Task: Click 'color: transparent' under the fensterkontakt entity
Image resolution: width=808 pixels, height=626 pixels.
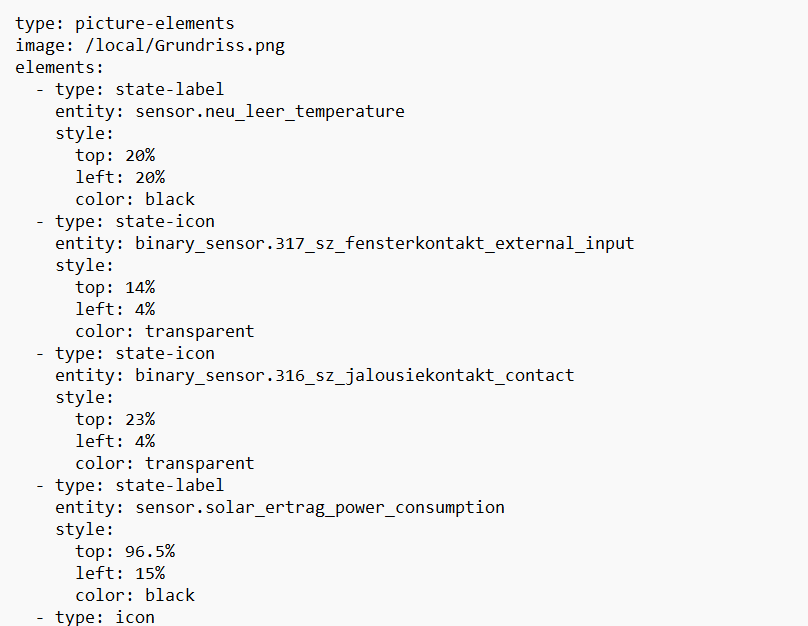Action: click(x=164, y=331)
